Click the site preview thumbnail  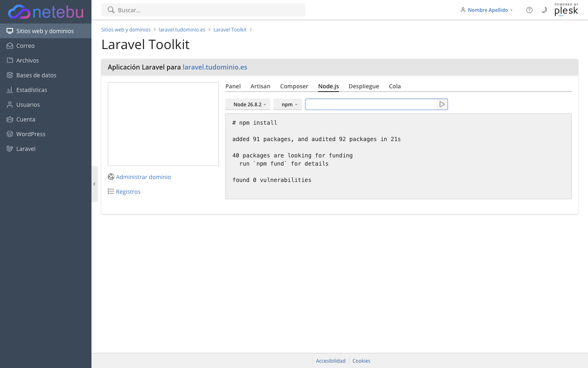163,124
